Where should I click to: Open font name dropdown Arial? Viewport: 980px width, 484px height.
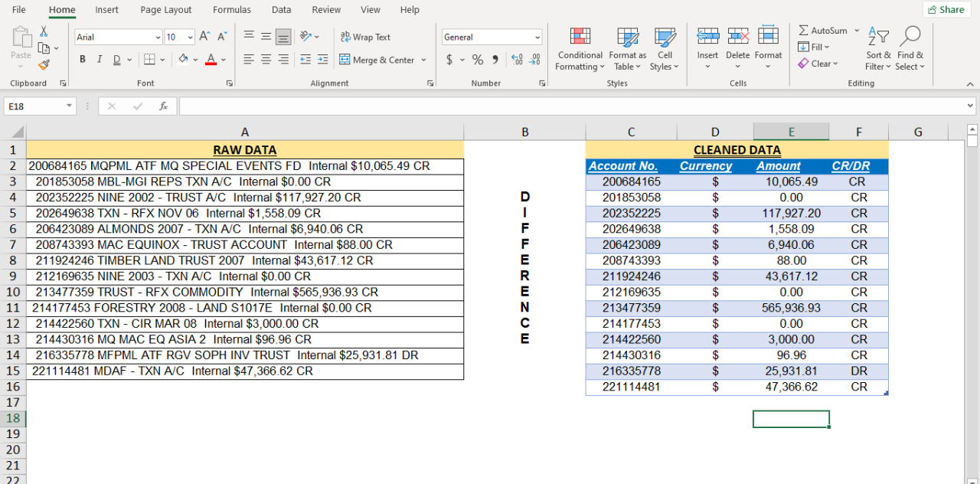pos(158,37)
